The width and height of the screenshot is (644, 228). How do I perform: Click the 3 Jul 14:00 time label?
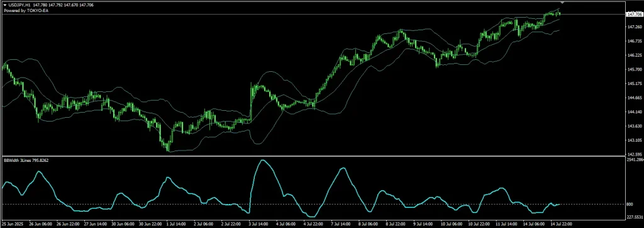(258, 224)
